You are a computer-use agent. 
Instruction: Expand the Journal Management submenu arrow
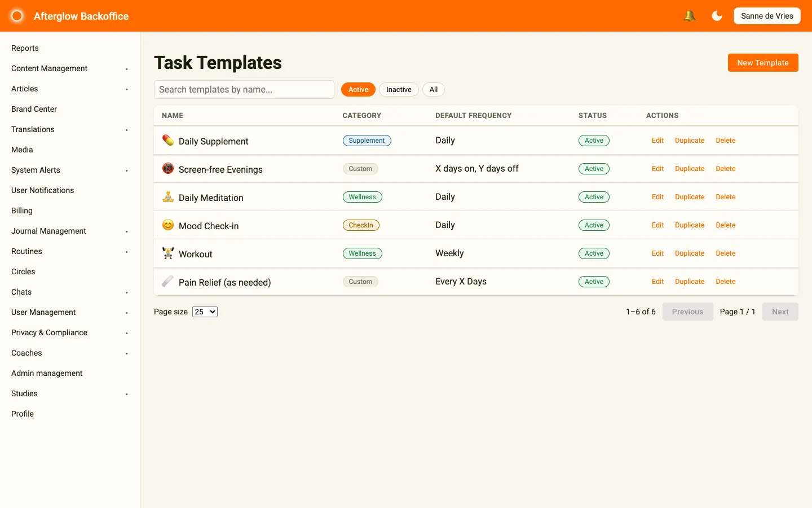tap(127, 231)
